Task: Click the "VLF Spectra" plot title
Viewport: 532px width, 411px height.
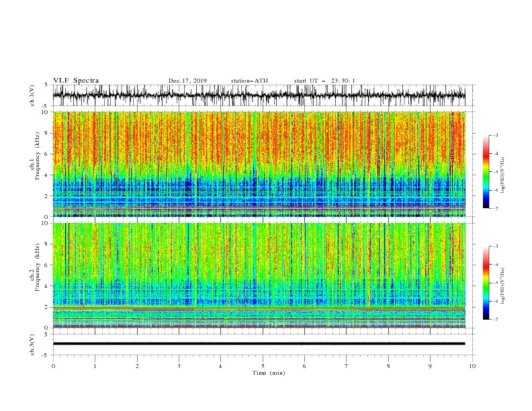Action: (x=76, y=81)
